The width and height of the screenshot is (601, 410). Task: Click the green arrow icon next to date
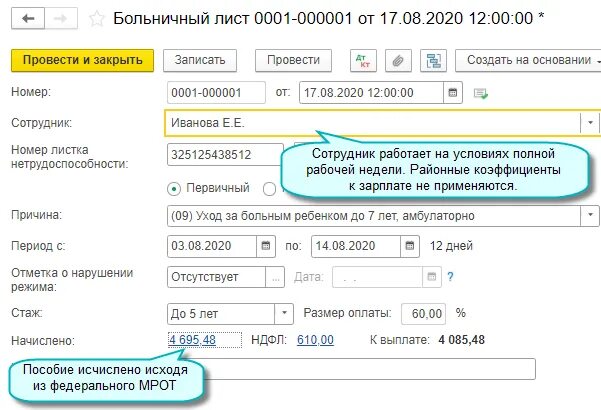(481, 93)
